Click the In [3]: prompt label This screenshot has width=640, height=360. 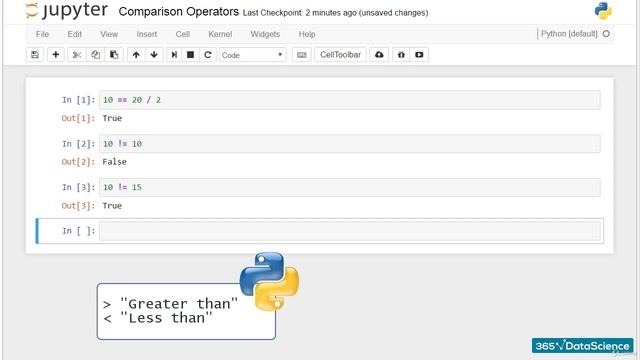pos(78,187)
